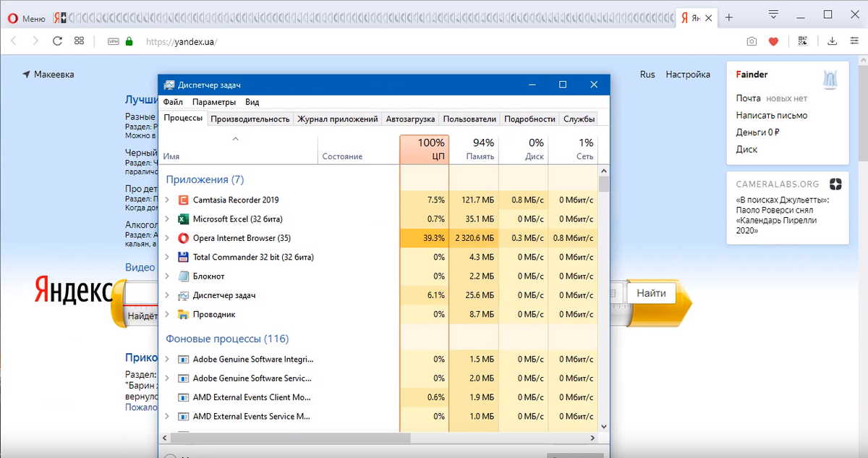Expand Microsoft Excel process row
The height and width of the screenshot is (458, 868).
[167, 219]
